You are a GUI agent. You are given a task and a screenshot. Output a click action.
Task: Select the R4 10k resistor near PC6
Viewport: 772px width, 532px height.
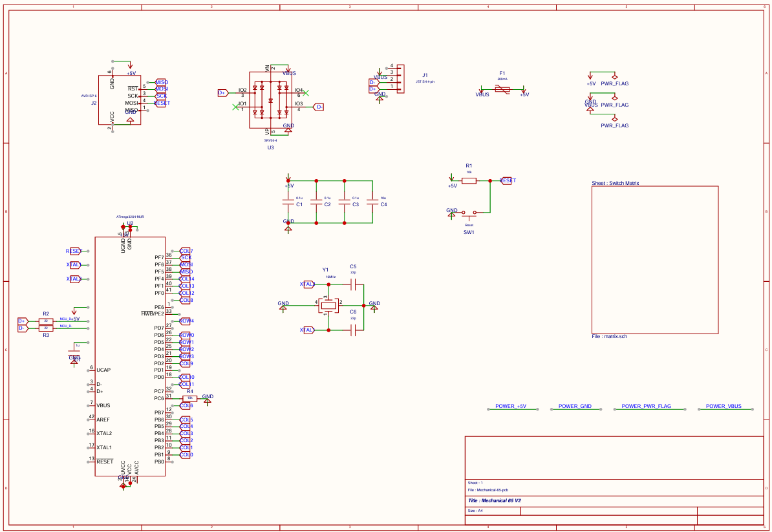click(190, 399)
